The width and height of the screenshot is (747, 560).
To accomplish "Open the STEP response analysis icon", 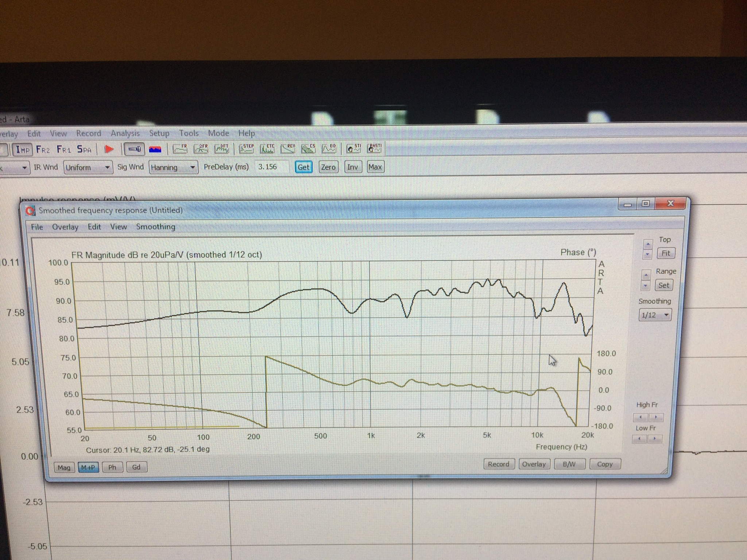I will [246, 149].
